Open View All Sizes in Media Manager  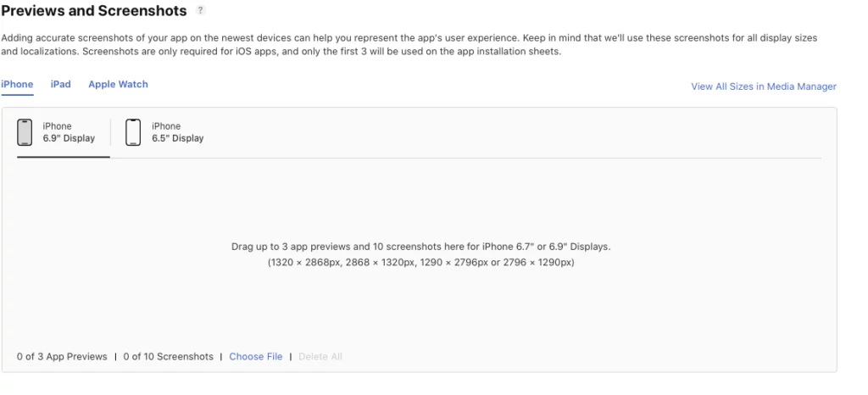[763, 86]
